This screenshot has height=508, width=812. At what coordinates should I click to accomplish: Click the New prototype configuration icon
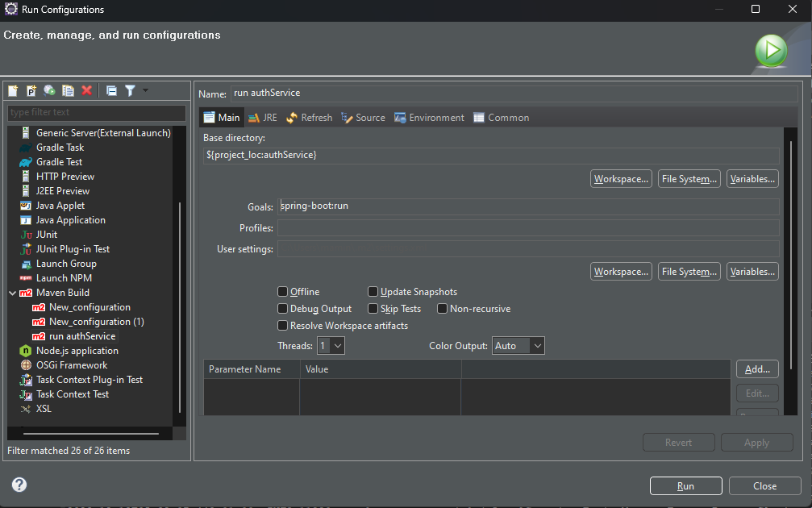pyautogui.click(x=31, y=90)
